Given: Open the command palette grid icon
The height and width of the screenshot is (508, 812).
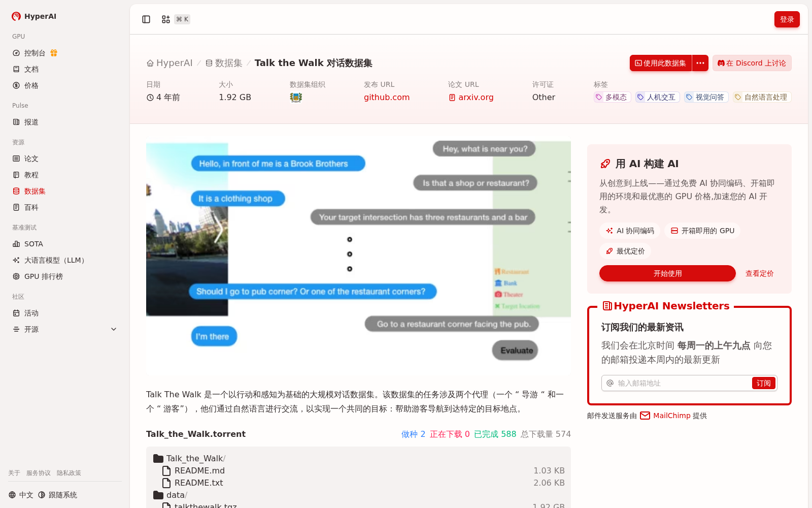Looking at the screenshot, I should tap(166, 19).
